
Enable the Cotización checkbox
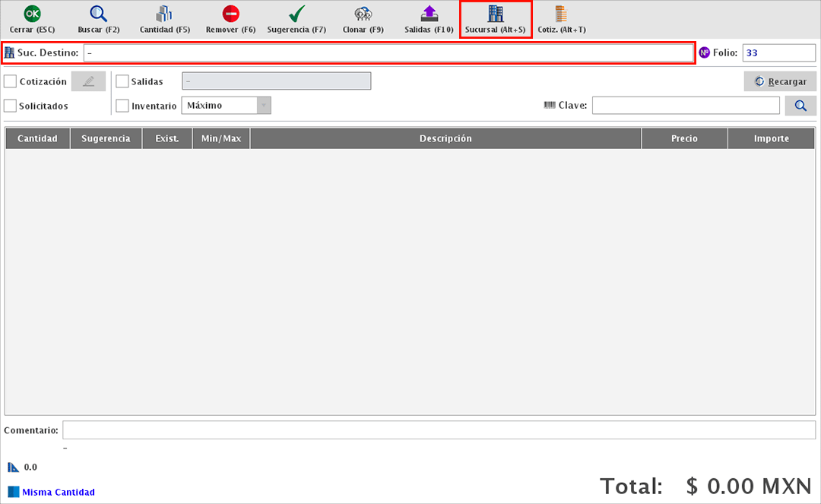pos(11,81)
